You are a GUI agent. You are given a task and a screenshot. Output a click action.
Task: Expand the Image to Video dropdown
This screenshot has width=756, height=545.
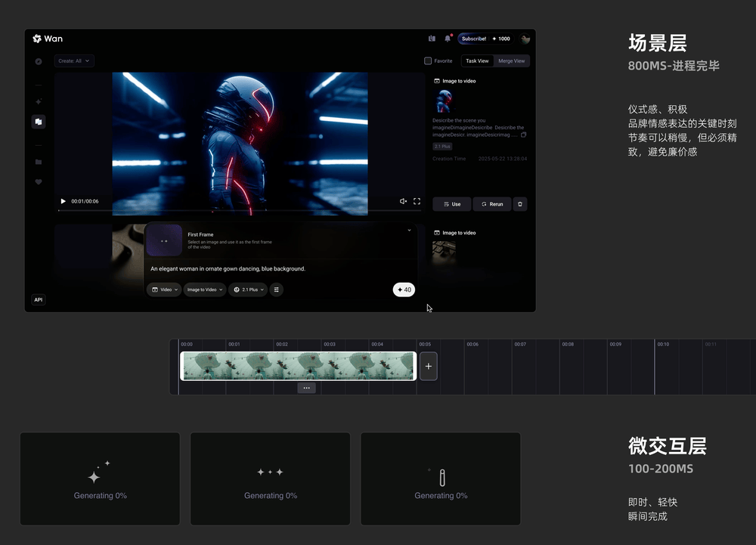205,290
